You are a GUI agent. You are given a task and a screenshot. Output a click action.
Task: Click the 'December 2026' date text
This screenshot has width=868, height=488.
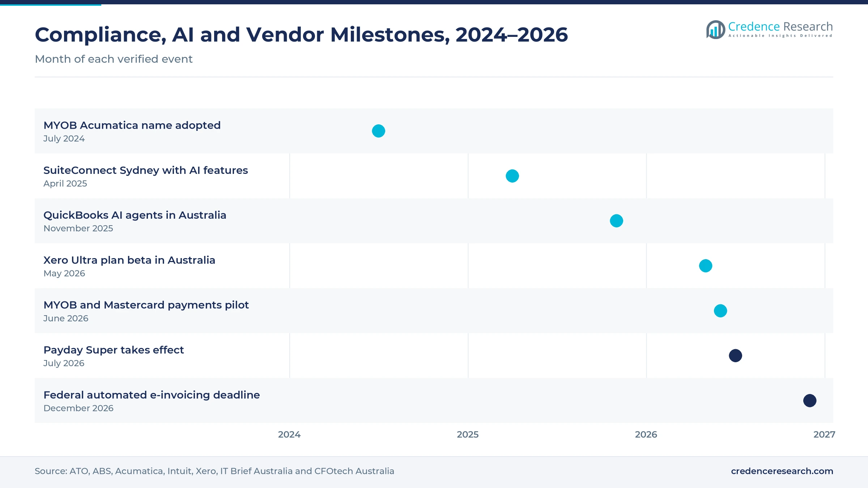click(x=78, y=408)
